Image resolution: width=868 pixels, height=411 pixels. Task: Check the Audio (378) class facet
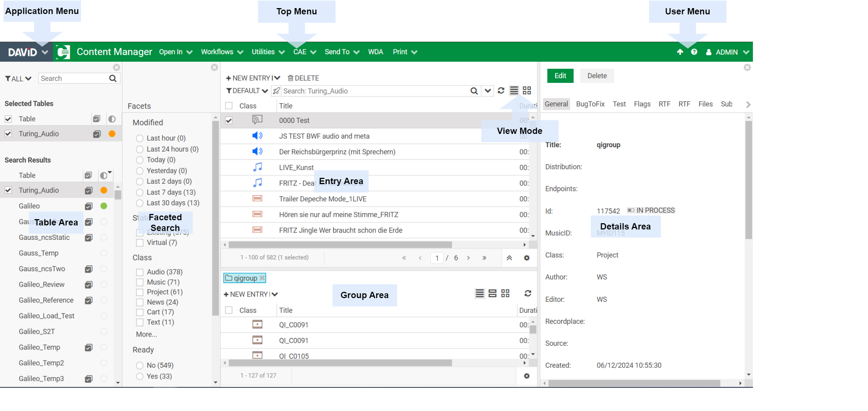tap(139, 272)
